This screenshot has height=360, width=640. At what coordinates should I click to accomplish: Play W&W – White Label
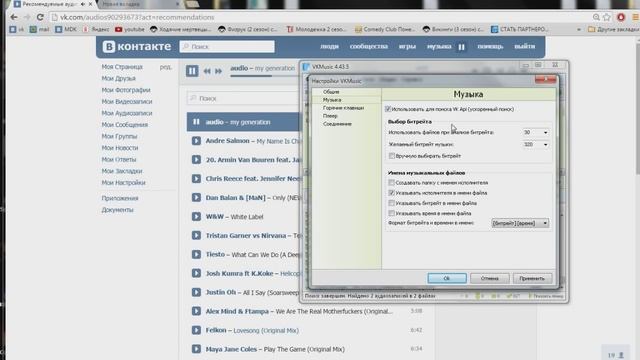pos(196,216)
